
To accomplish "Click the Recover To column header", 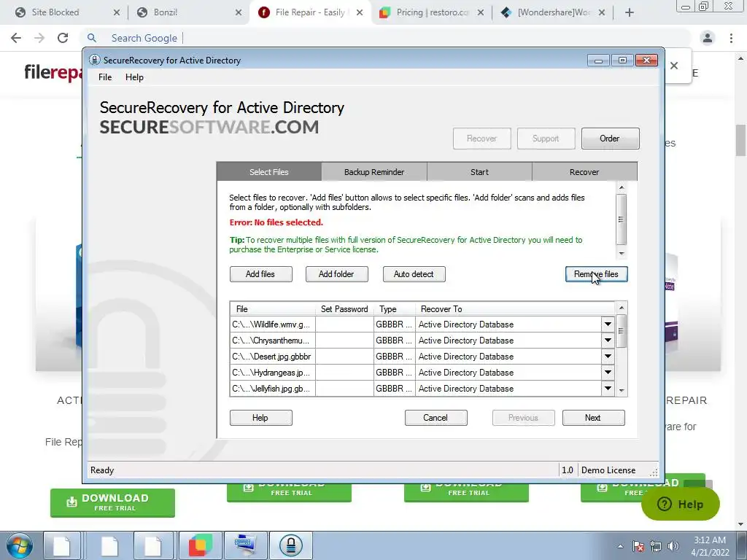I will point(515,309).
